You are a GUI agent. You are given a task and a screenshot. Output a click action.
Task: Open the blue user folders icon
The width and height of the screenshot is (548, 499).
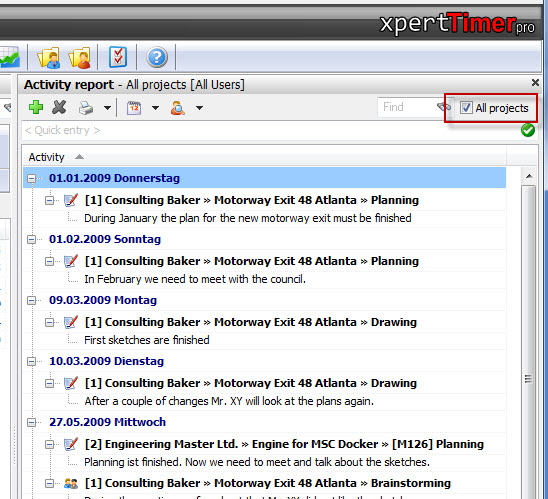pos(49,57)
